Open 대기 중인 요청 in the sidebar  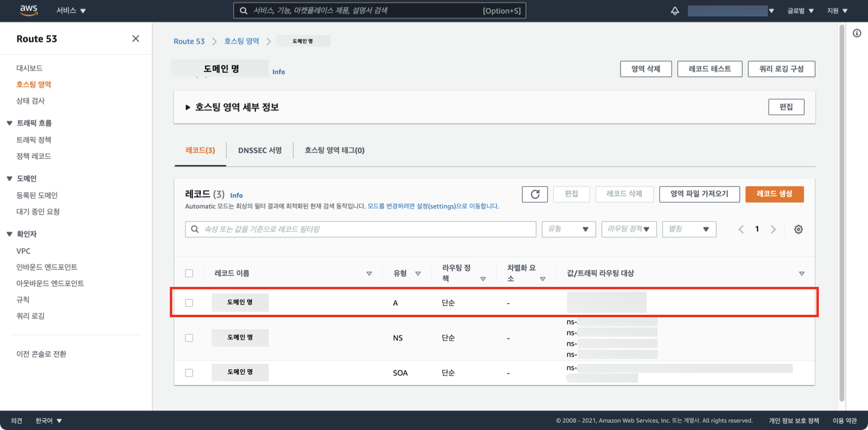coord(38,212)
